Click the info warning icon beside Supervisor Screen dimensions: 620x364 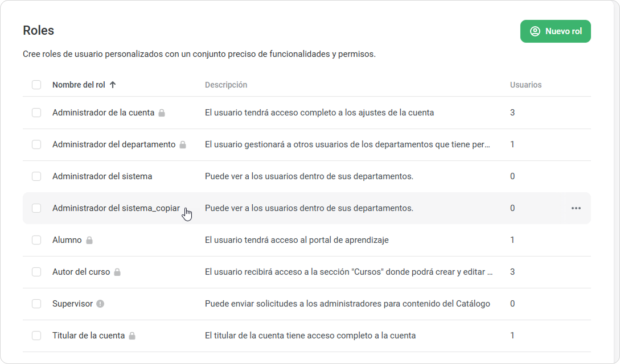pyautogui.click(x=100, y=304)
